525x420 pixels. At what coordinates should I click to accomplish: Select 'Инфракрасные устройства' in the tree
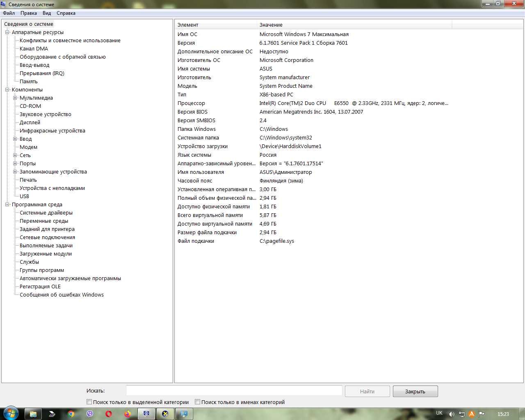click(x=52, y=131)
